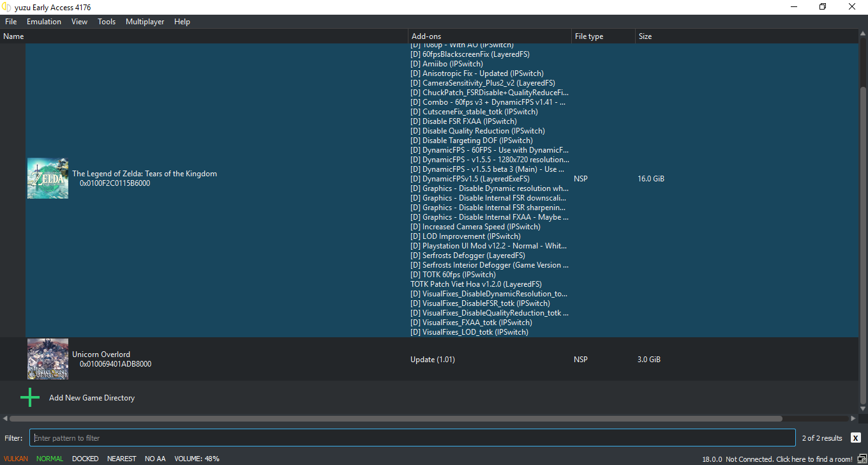Click the Serfrosts Defogger (LayeredFS) entry

(468, 255)
